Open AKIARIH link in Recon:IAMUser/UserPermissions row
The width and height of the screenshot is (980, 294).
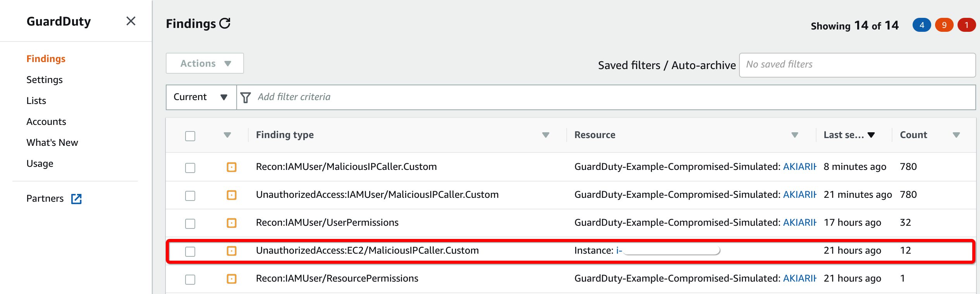click(799, 222)
